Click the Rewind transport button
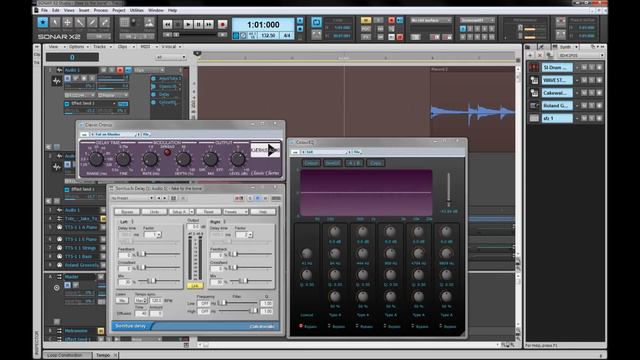Viewport: 640px width, 360px height. (x=167, y=24)
